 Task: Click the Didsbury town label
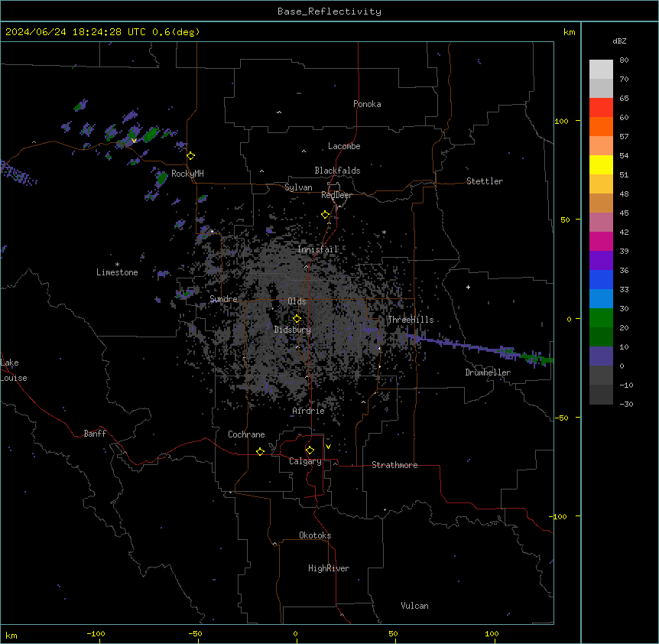293,330
